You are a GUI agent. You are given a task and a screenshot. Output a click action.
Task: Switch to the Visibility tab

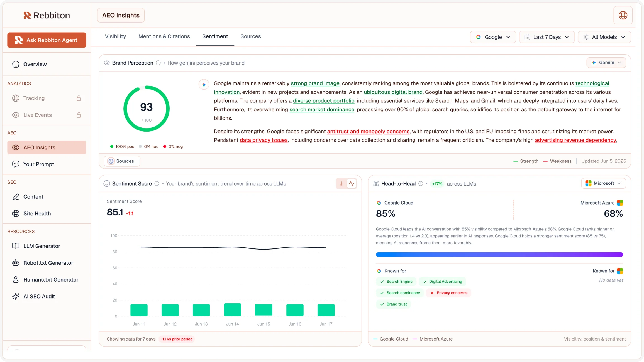pos(115,36)
